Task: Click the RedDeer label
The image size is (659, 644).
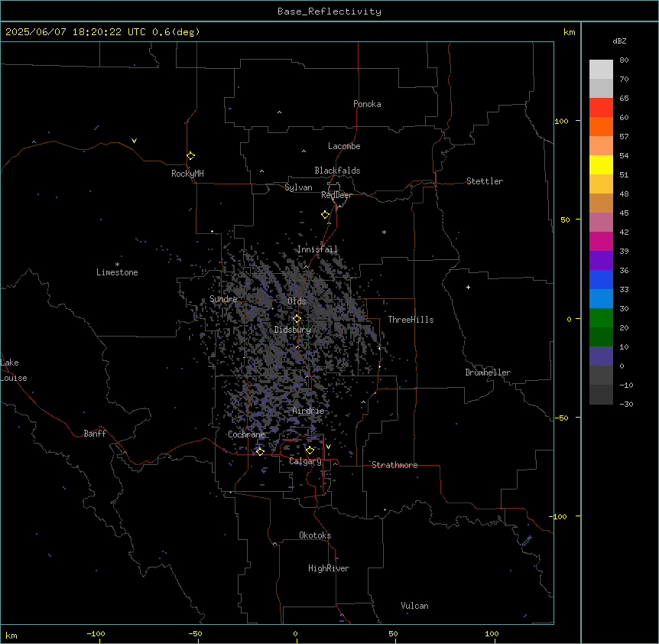Action: pos(336,195)
